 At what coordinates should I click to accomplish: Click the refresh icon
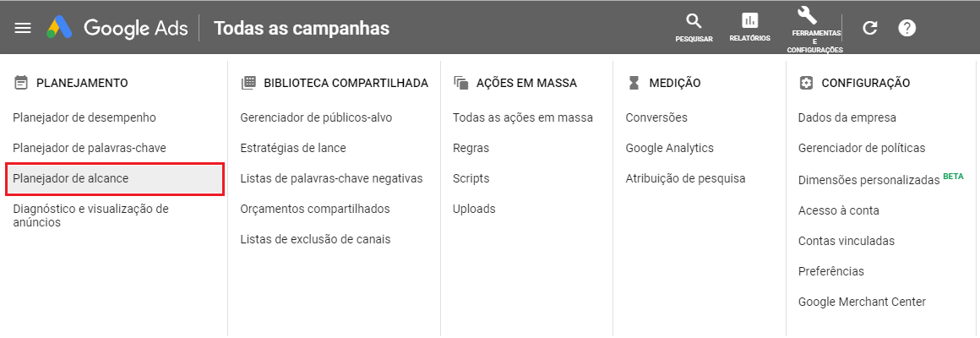coord(869,28)
